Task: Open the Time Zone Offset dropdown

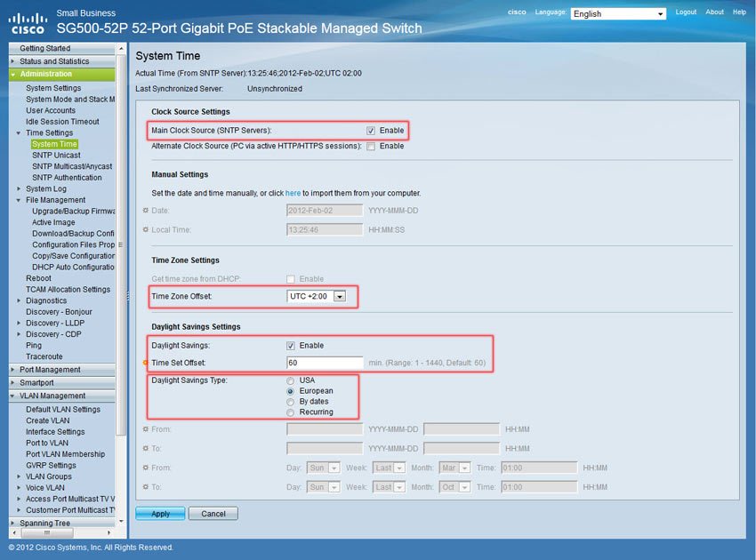Action: pyautogui.click(x=317, y=296)
